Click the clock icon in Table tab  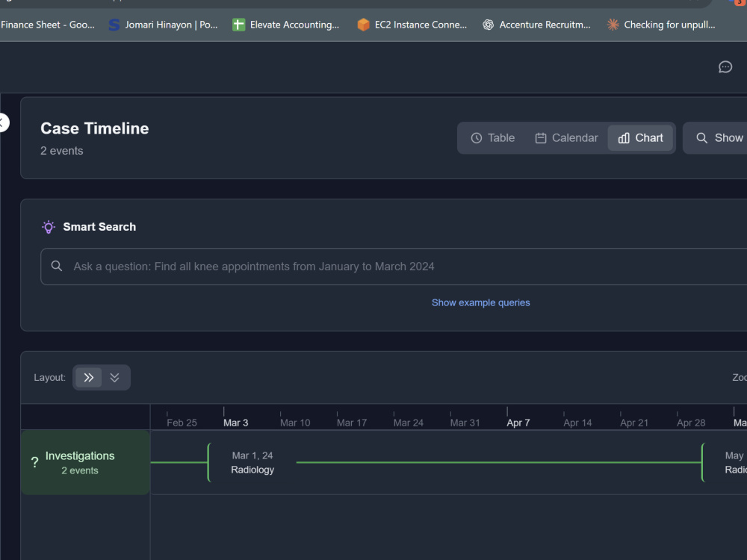pos(477,138)
